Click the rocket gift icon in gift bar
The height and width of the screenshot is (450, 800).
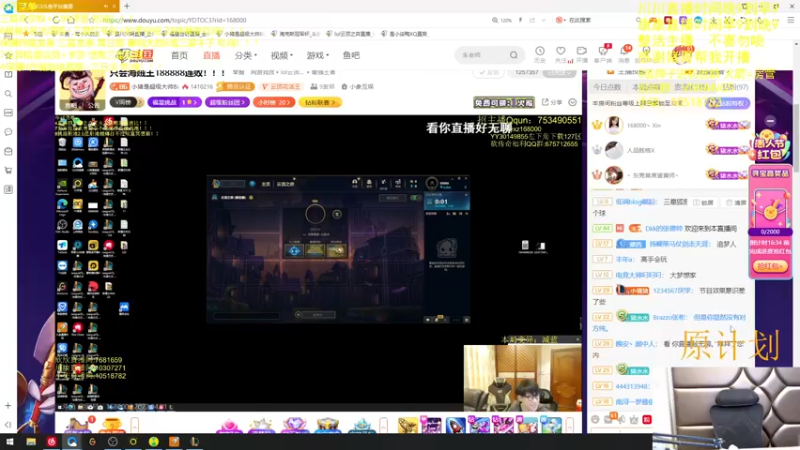coord(455,424)
